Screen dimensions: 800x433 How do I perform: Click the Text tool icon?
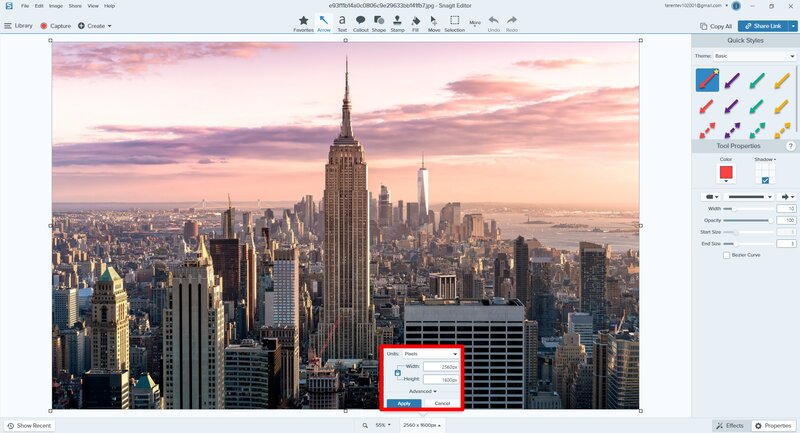point(342,21)
